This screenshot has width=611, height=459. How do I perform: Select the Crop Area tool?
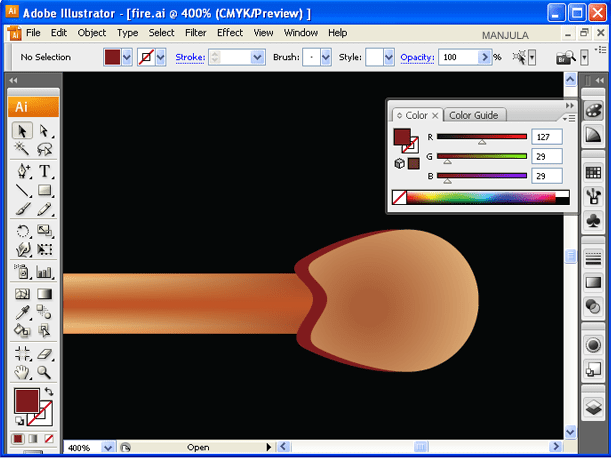22,353
